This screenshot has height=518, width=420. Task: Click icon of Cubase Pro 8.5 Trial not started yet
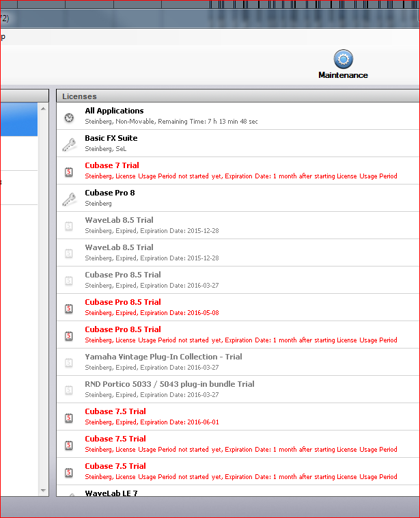(69, 336)
